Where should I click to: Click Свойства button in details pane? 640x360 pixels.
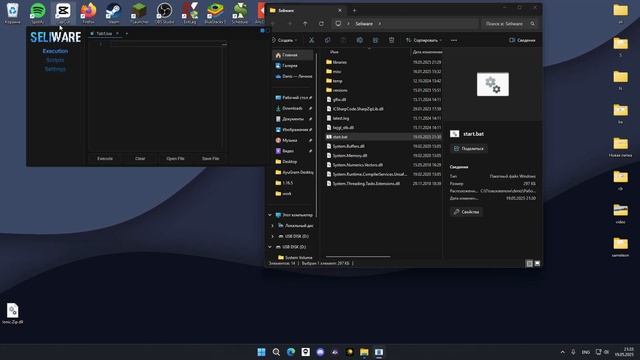pos(466,212)
